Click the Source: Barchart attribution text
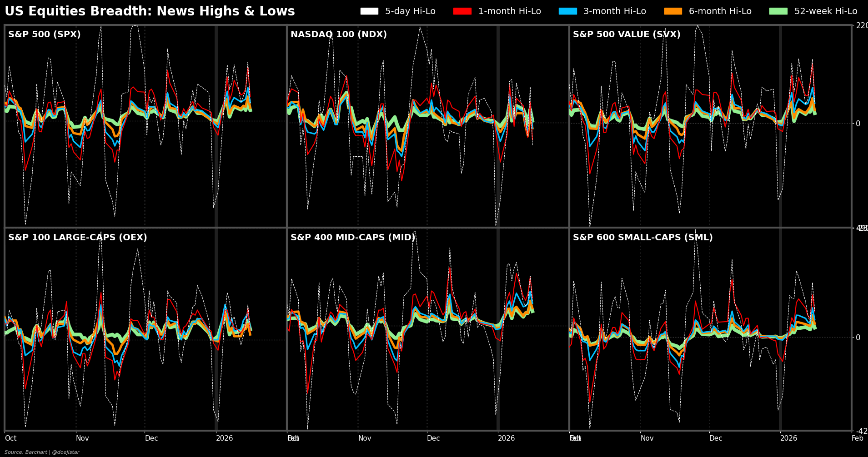The width and height of the screenshot is (868, 457). [x=42, y=452]
